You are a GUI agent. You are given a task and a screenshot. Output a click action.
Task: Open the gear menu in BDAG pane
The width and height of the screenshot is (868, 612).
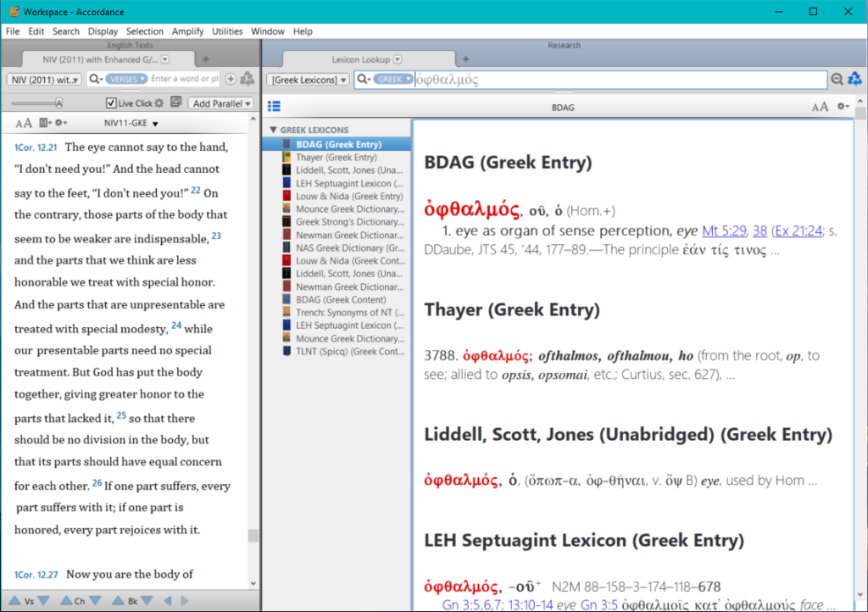tap(843, 106)
